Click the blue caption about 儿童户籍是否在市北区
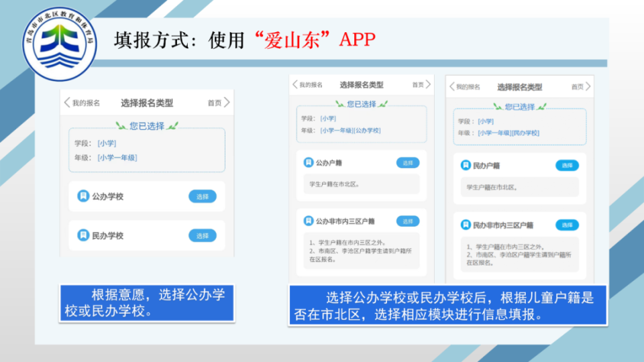Image resolution: width=644 pixels, height=362 pixels. (447, 306)
